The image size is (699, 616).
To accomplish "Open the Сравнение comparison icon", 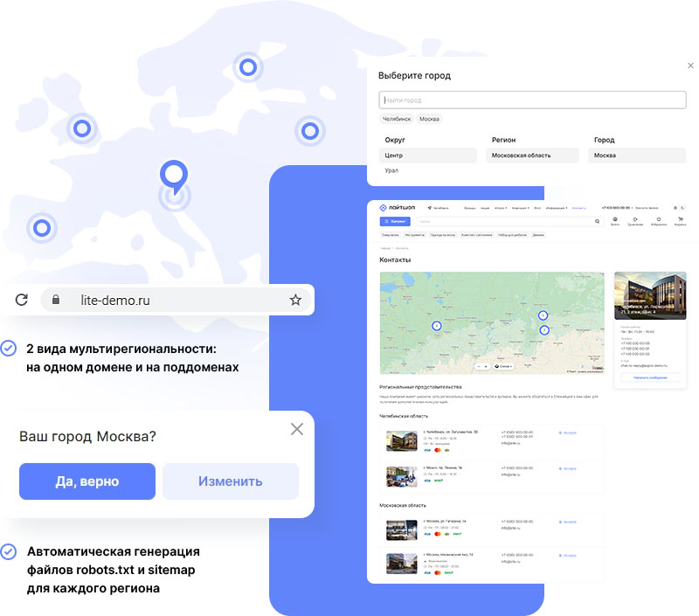I will coord(637,218).
